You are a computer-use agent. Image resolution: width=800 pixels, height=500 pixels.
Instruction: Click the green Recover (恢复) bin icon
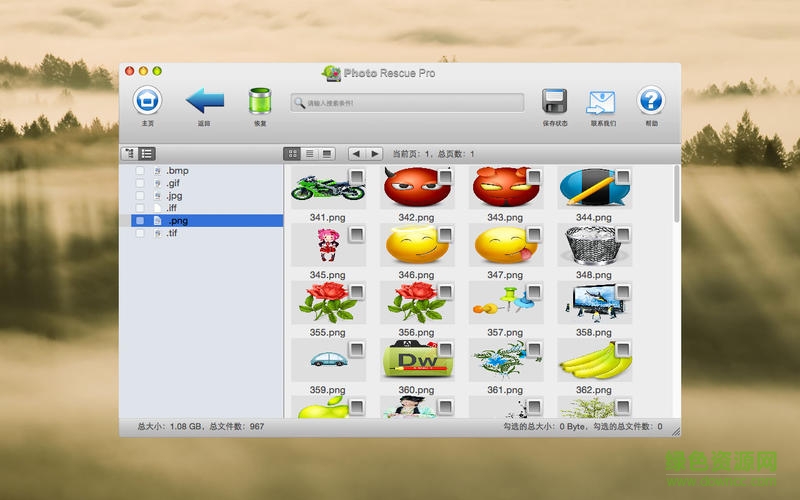pyautogui.click(x=260, y=101)
